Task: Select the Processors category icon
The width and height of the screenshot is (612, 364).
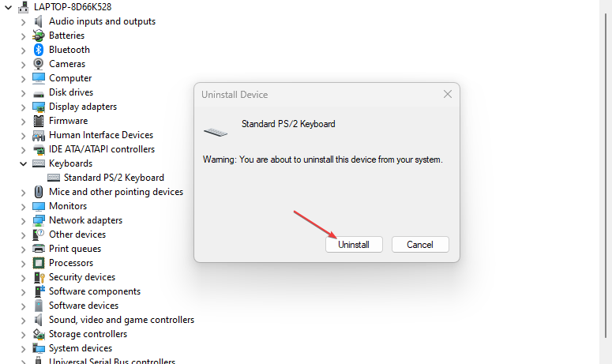Action: pyautogui.click(x=39, y=263)
